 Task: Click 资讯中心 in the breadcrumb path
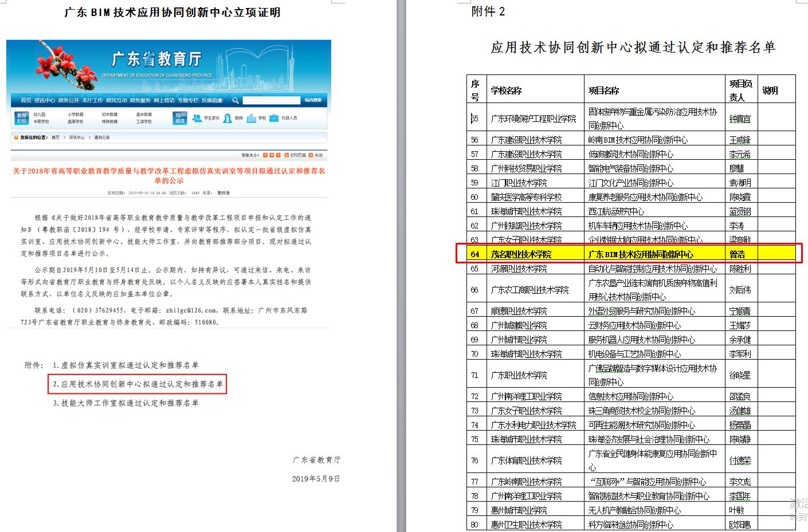click(77, 138)
